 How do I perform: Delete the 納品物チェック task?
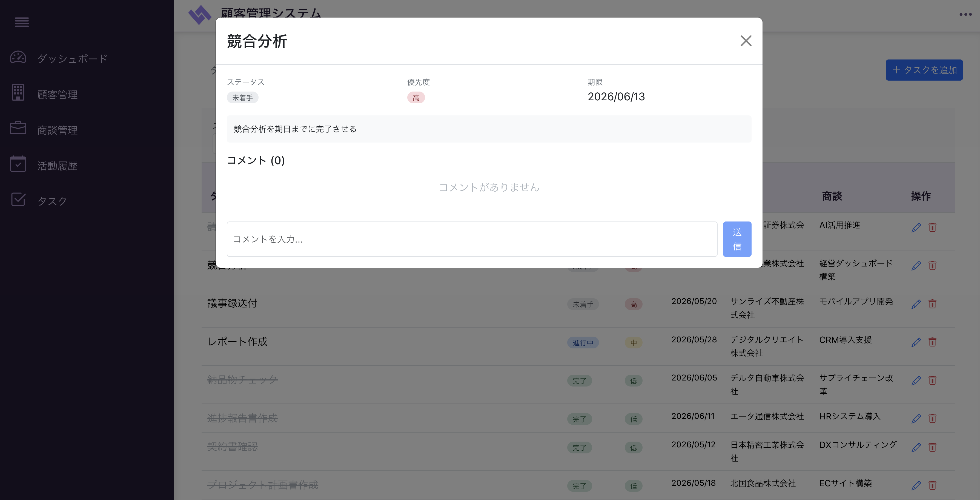[932, 380]
